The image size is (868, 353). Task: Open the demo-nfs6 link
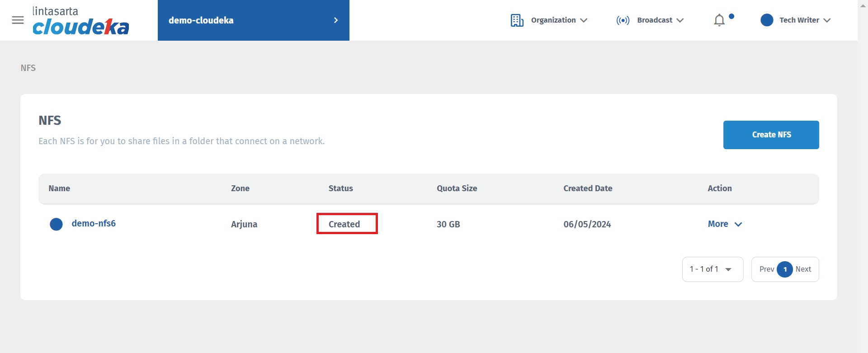pos(94,224)
